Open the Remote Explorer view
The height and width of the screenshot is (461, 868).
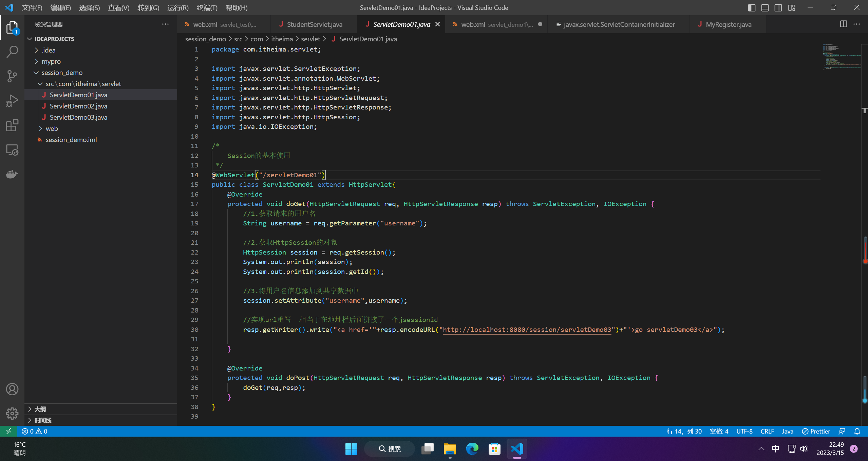12,150
